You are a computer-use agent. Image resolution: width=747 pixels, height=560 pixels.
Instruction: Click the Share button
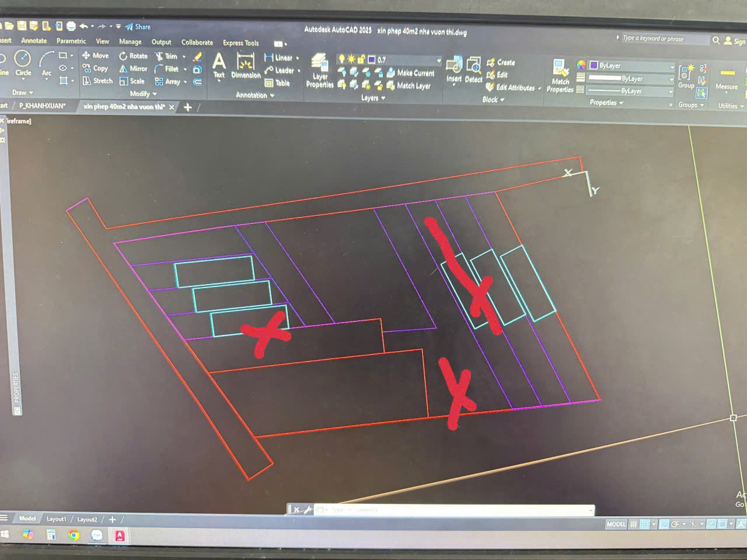(x=138, y=27)
